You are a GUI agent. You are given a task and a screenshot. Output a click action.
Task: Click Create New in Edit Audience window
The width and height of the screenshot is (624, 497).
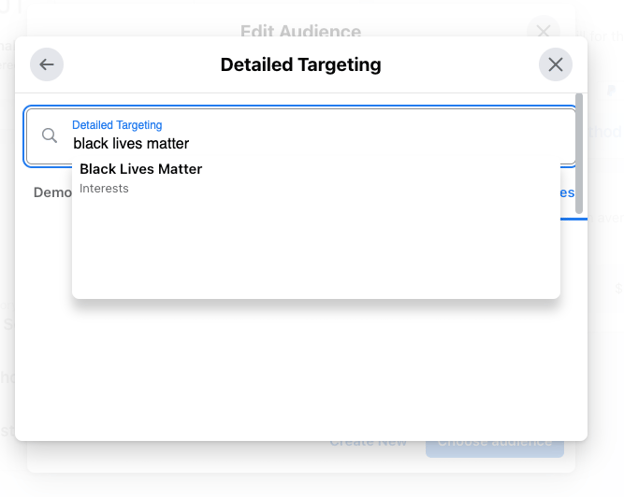[369, 443]
